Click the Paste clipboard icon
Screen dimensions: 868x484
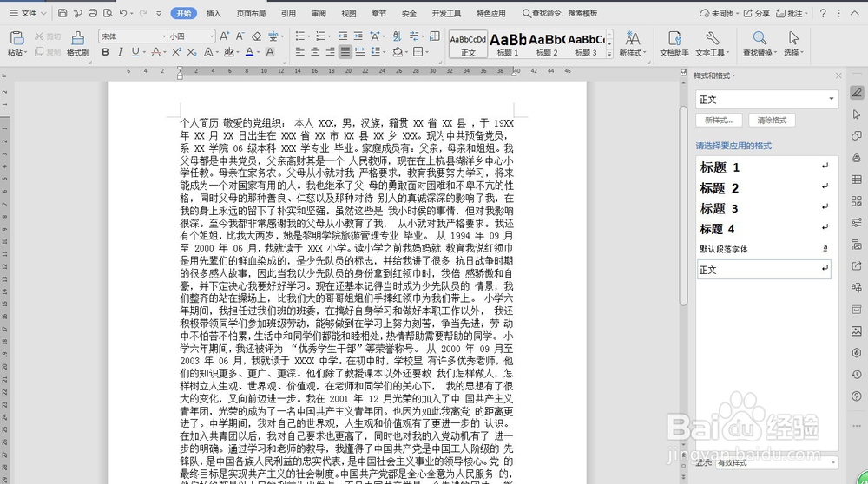[16, 38]
